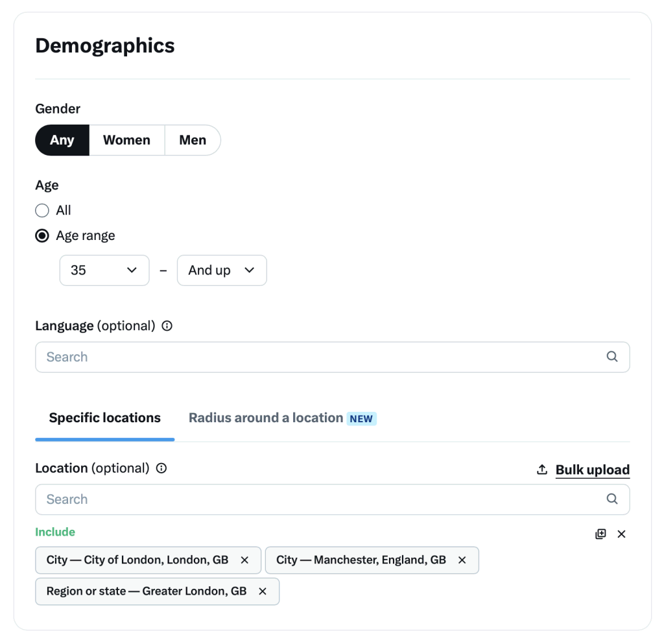Click the bulk upload arrow icon
Viewport: 664px width, 644px height.
[542, 470]
